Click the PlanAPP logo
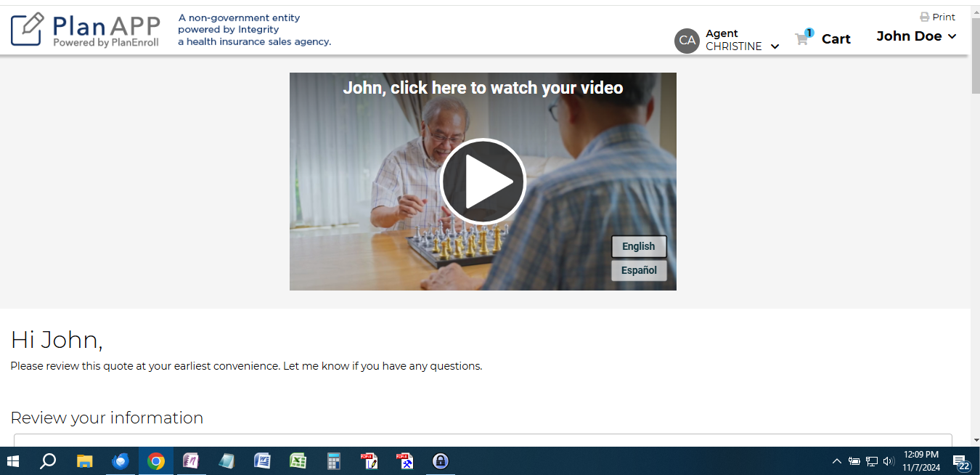980x475 pixels. pos(86,29)
